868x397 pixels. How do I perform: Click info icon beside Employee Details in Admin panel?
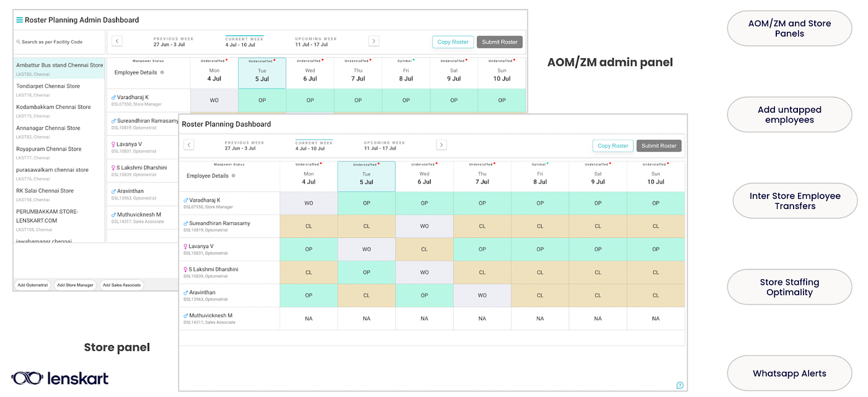point(162,73)
